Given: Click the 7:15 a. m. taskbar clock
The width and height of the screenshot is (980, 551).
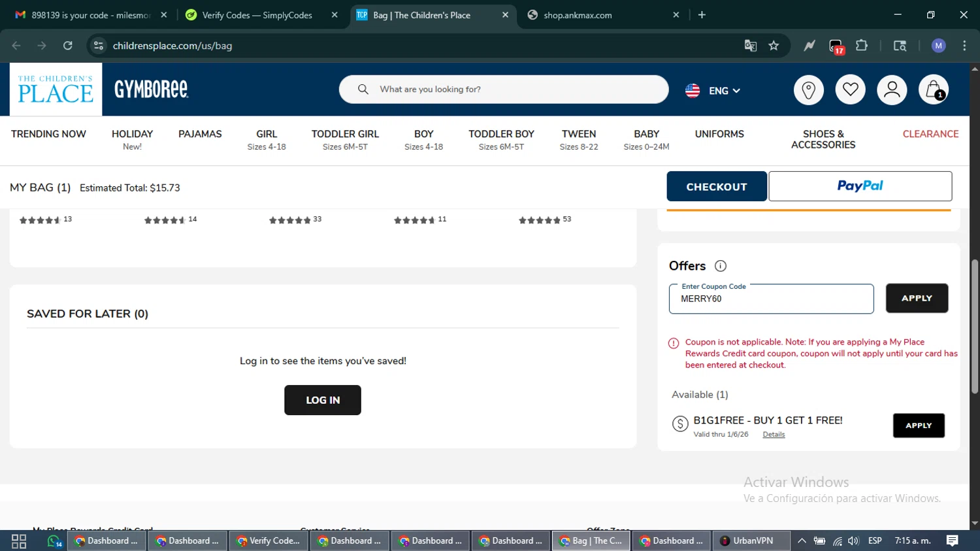Looking at the screenshot, I should tap(913, 541).
